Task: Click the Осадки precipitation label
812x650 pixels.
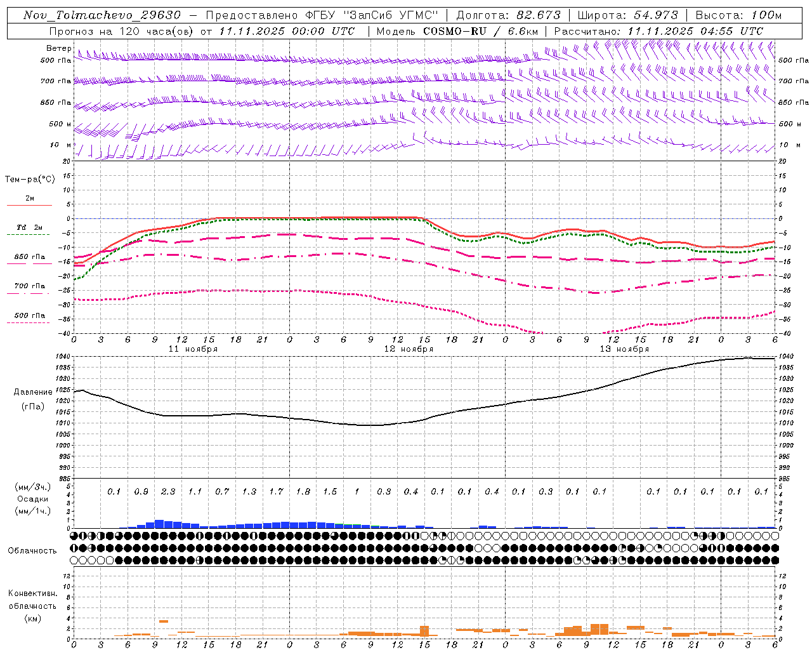Action: 33,499
